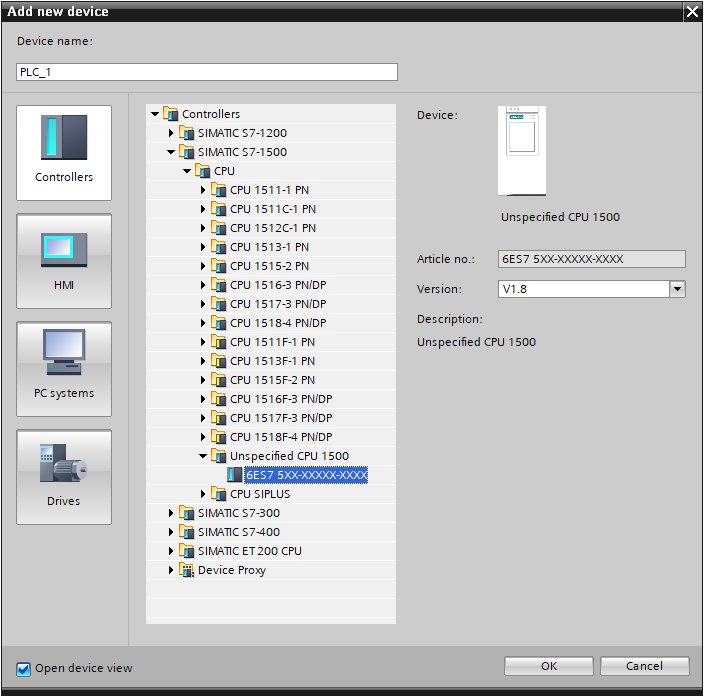704x697 pixels.
Task: Expand the CPU 1511-1 PN node
Action: 203,190
